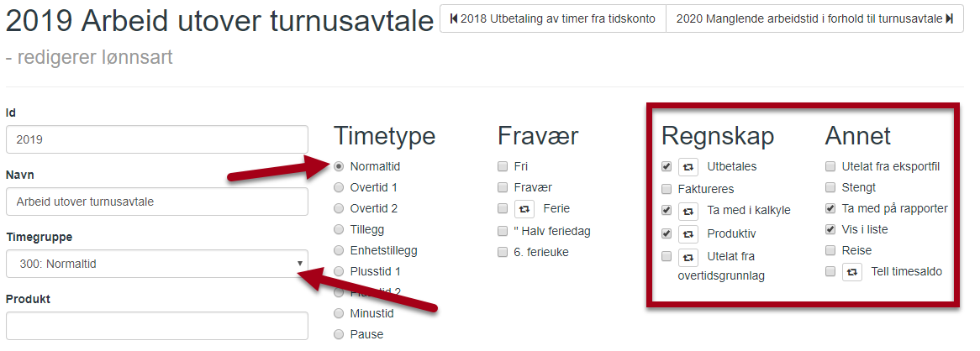This screenshot has height=351, width=980.
Task: Enable the 6. ferieuke checkbox
Action: coord(503,252)
